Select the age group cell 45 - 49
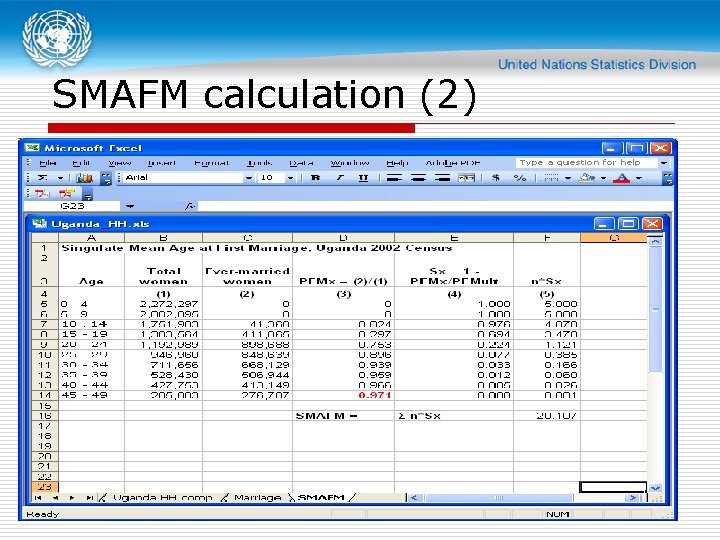Viewport: 720px width, 540px height. point(91,395)
